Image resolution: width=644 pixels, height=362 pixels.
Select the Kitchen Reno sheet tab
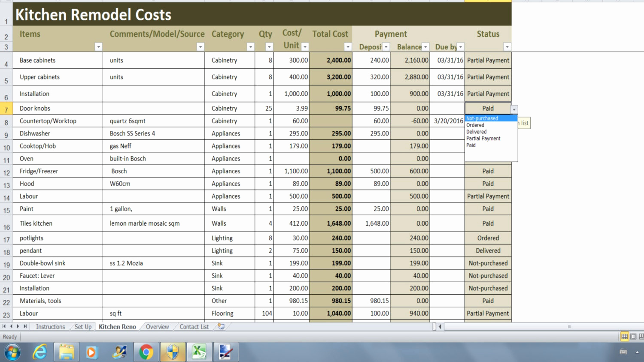point(117,327)
